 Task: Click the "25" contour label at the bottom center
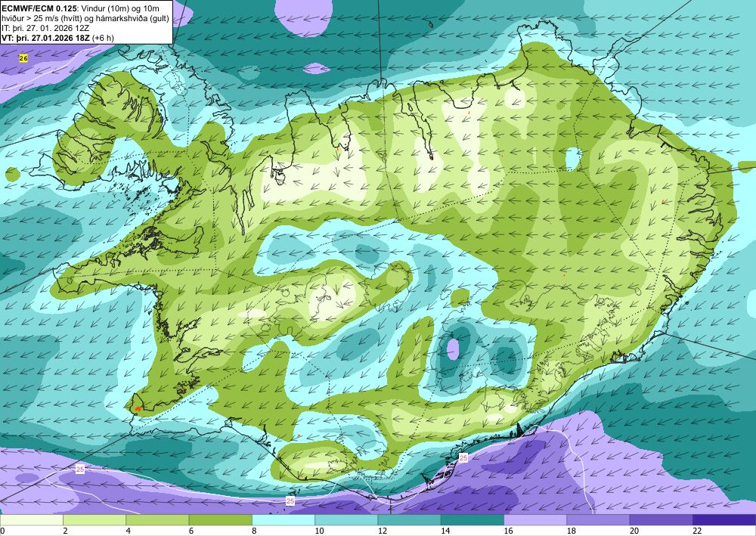pyautogui.click(x=290, y=501)
